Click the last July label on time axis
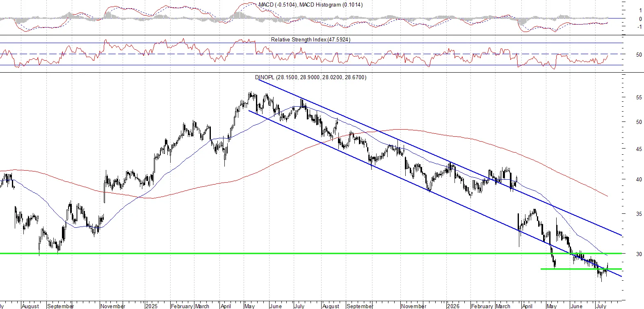The image size is (644, 309). [601, 306]
